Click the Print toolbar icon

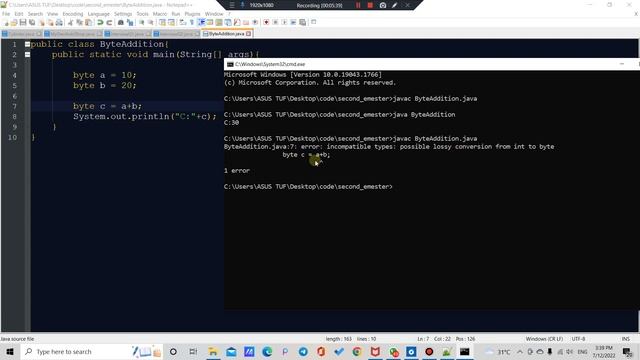59,22
